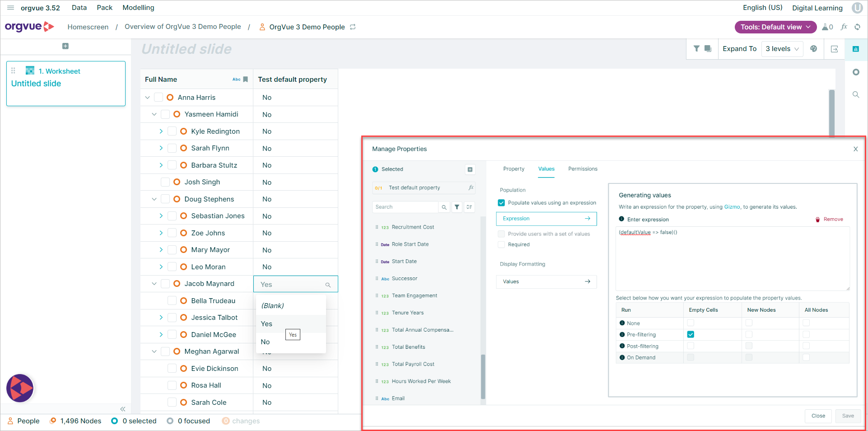Screen dimensions: 868x431
Task: Click the multi-select list icon in property search
Action: (x=470, y=207)
